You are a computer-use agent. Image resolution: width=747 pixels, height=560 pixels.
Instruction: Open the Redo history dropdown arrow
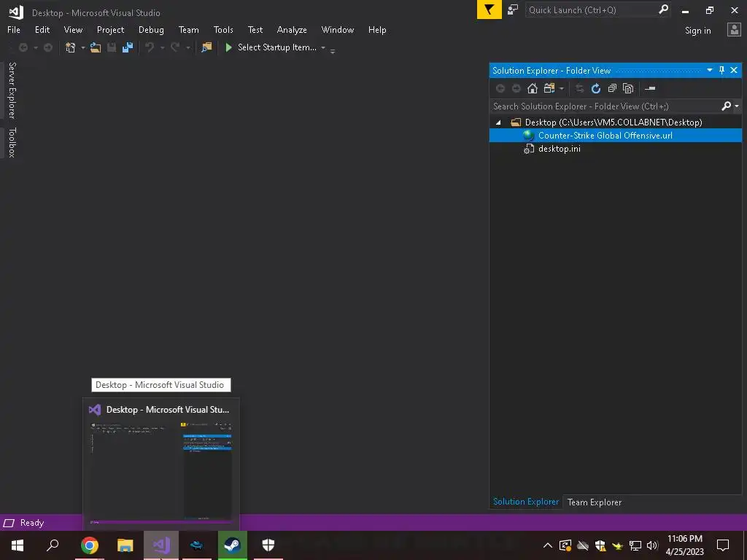(187, 48)
